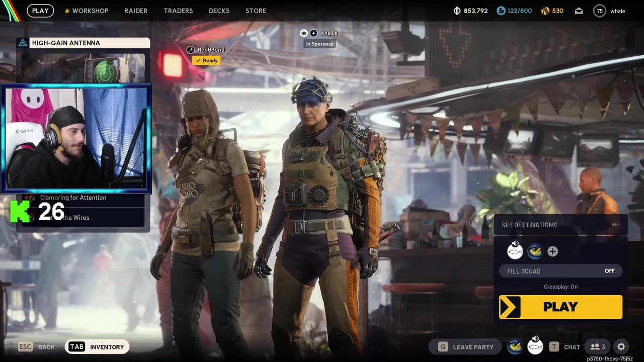The width and height of the screenshot is (644, 362).
Task: Open settings gear in bottom bar
Action: 621,347
